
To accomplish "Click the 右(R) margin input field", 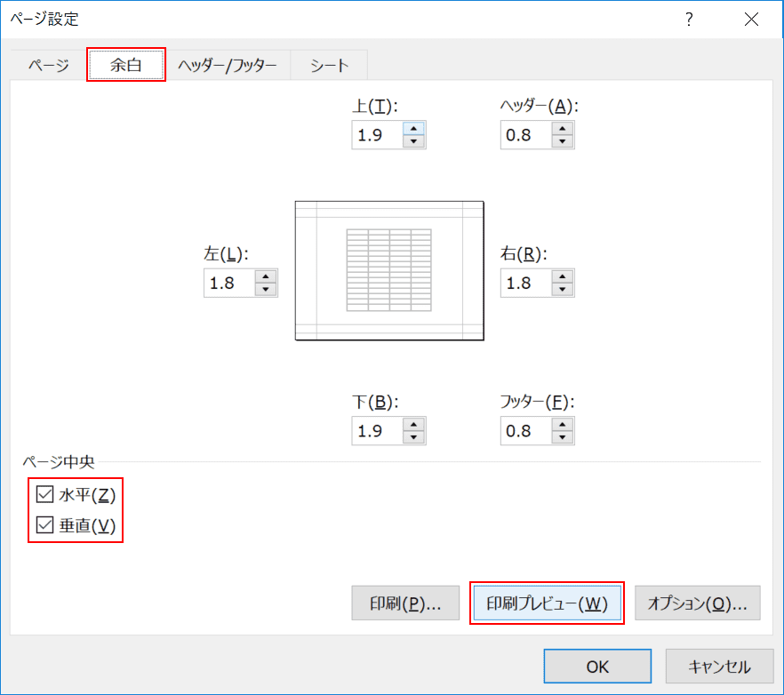I will coord(526,283).
